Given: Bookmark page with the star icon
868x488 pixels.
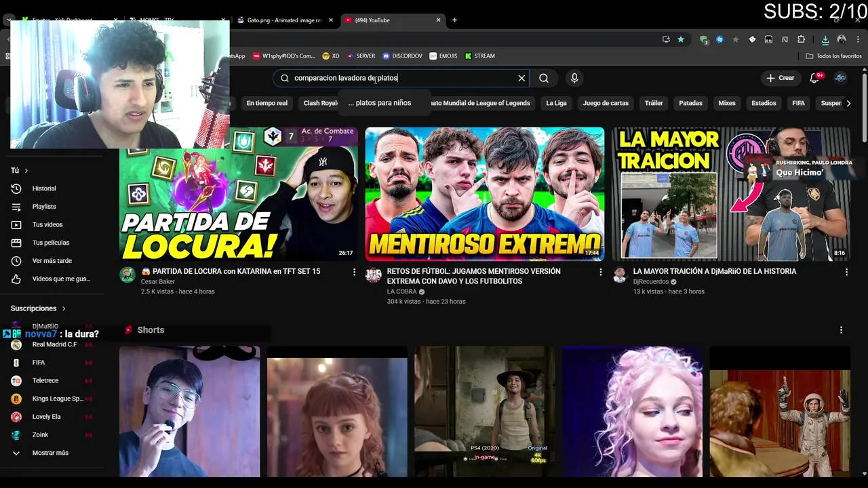Looking at the screenshot, I should coord(681,39).
